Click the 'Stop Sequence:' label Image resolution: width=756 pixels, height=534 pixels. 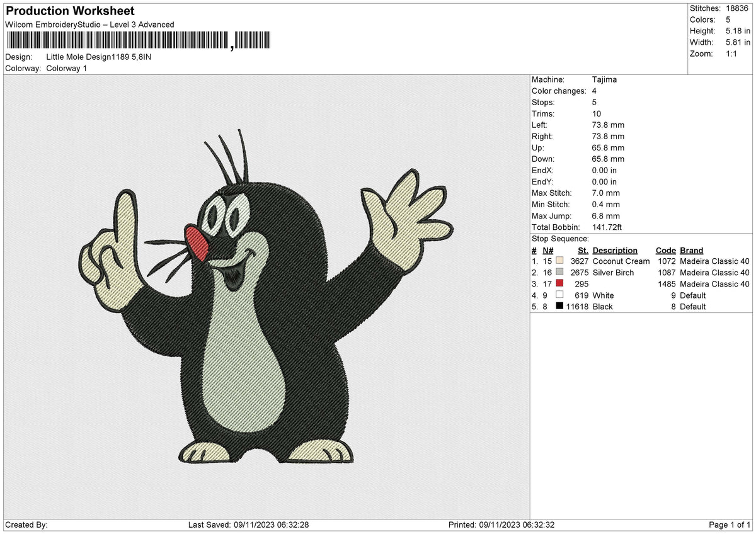click(x=561, y=239)
